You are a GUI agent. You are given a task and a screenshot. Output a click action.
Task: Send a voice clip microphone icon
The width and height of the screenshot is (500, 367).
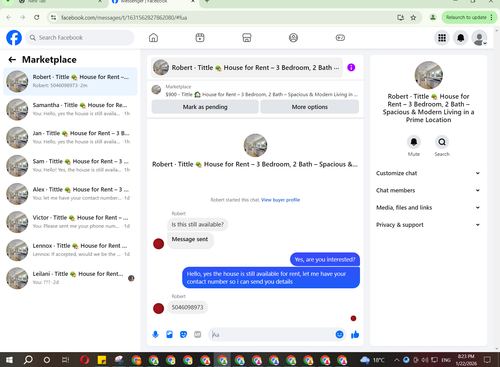pyautogui.click(x=155, y=334)
